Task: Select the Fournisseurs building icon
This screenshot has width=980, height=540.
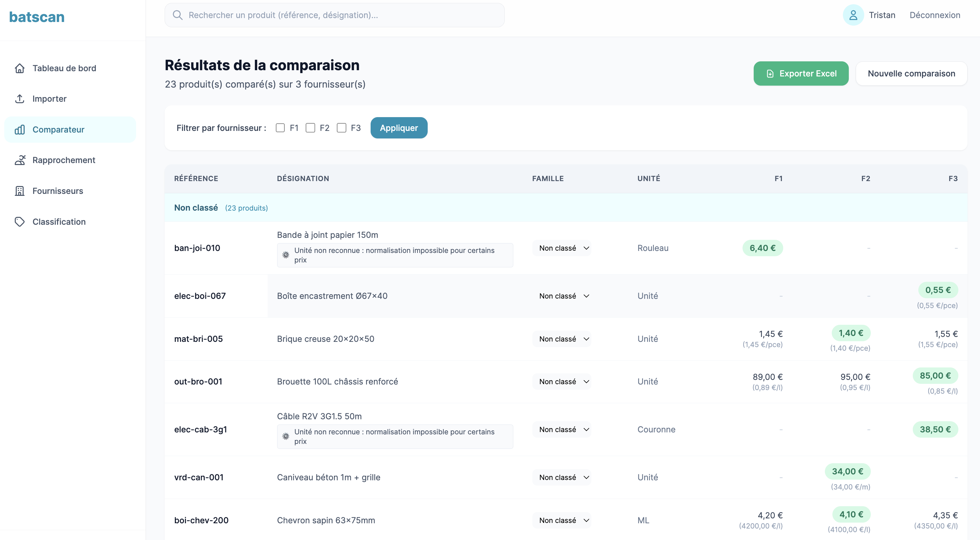Action: click(x=20, y=191)
